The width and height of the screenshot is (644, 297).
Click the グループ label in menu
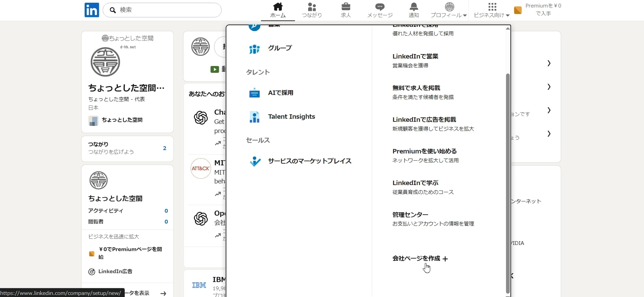pyautogui.click(x=280, y=48)
